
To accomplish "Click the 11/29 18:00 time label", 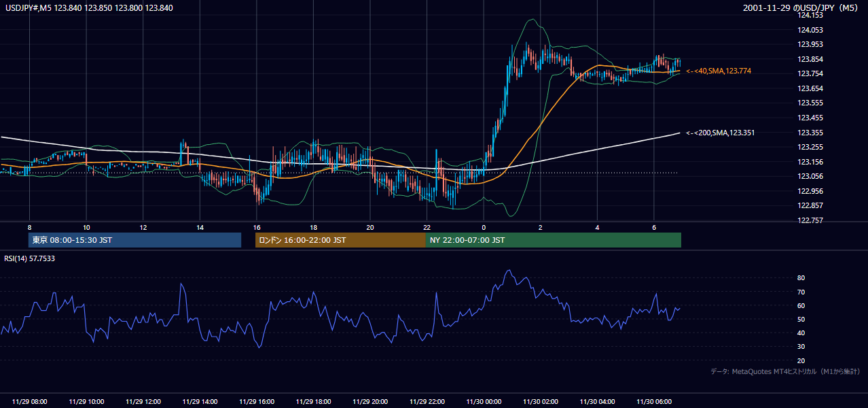I will coord(313,402).
